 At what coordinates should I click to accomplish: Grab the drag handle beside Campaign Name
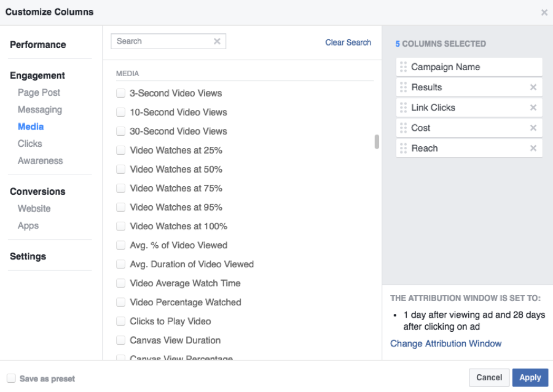click(404, 67)
